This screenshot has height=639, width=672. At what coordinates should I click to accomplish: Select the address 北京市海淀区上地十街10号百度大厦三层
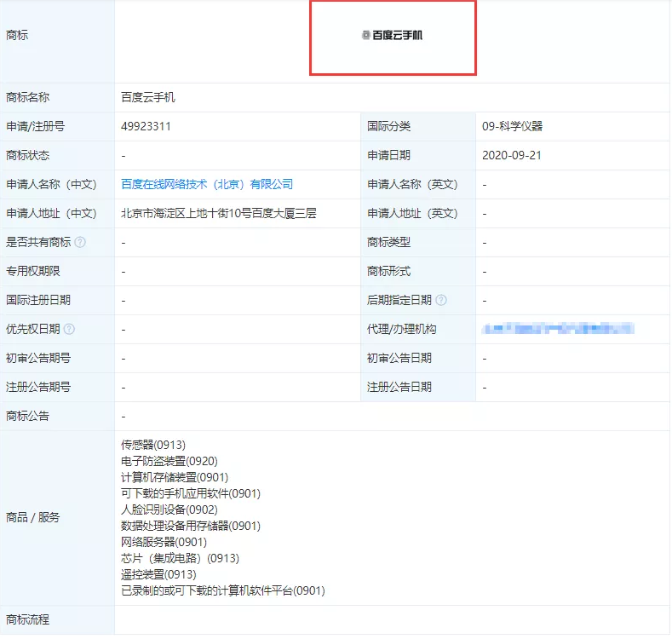point(219,213)
